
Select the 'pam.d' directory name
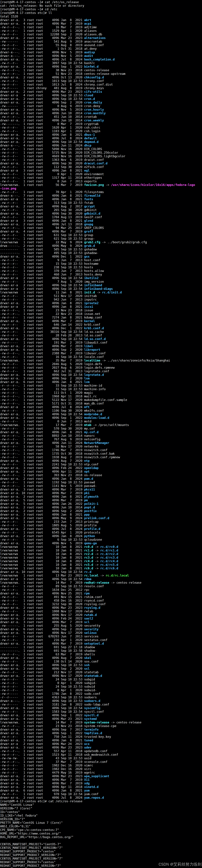tap(88, 479)
